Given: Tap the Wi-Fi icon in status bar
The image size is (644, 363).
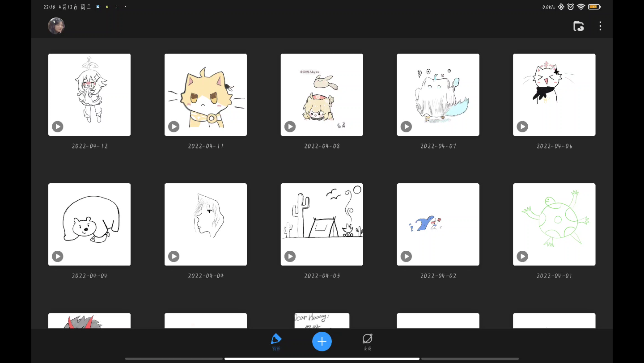Looking at the screenshot, I should (581, 7).
